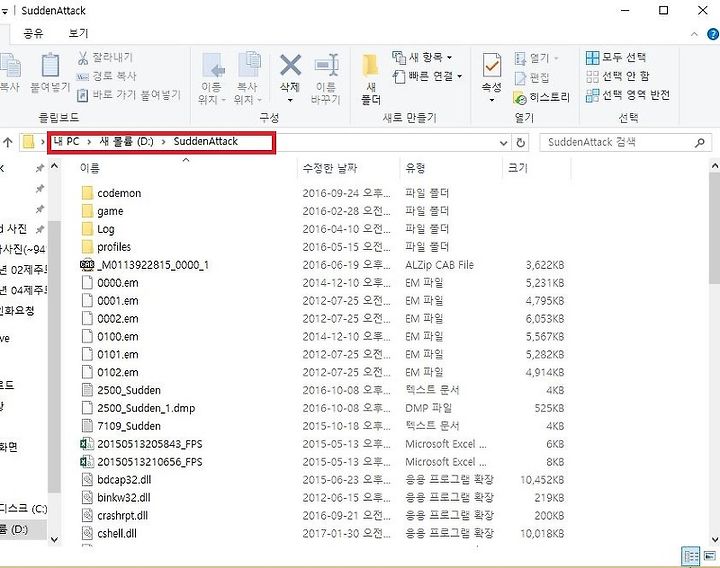Viewport: 720px width, 568px height.
Task: Click the 새 폴더 (New folder) icon
Action: coord(370,67)
